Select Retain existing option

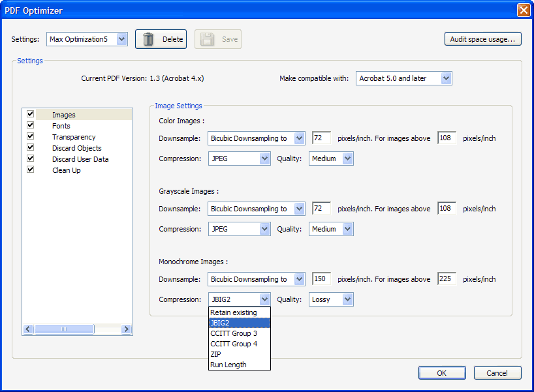tap(234, 312)
